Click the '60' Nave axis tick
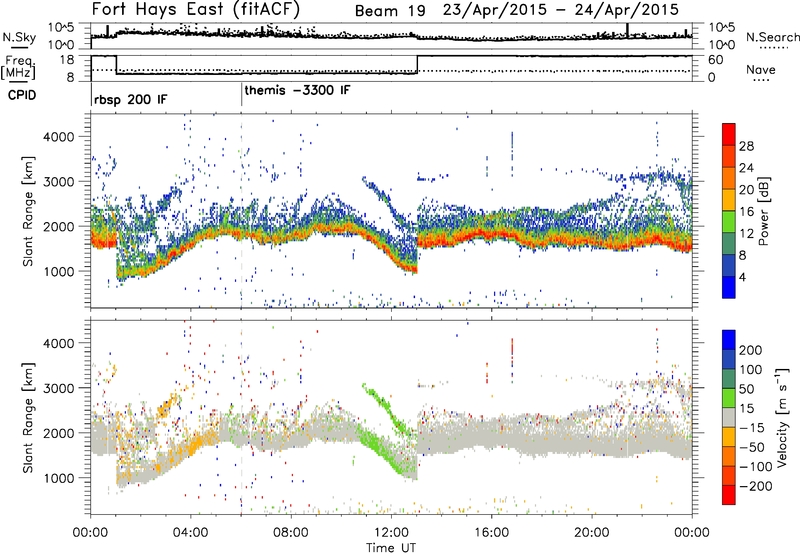 [715, 60]
